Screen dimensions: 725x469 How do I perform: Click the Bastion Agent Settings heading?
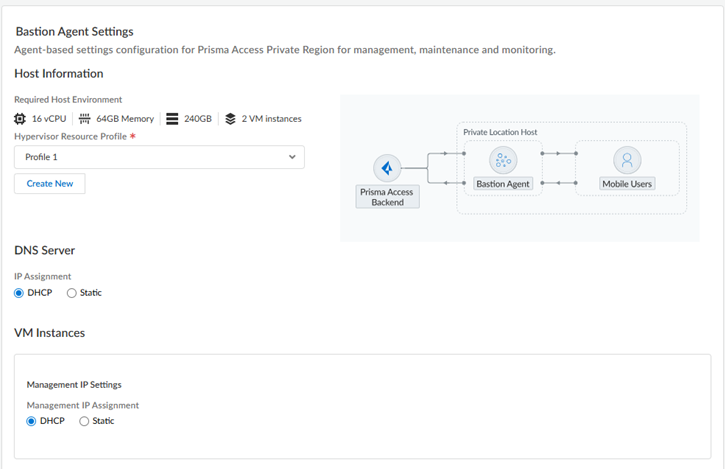click(x=74, y=32)
